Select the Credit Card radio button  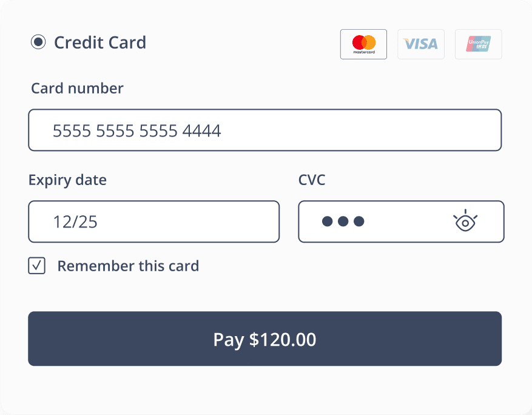(38, 42)
